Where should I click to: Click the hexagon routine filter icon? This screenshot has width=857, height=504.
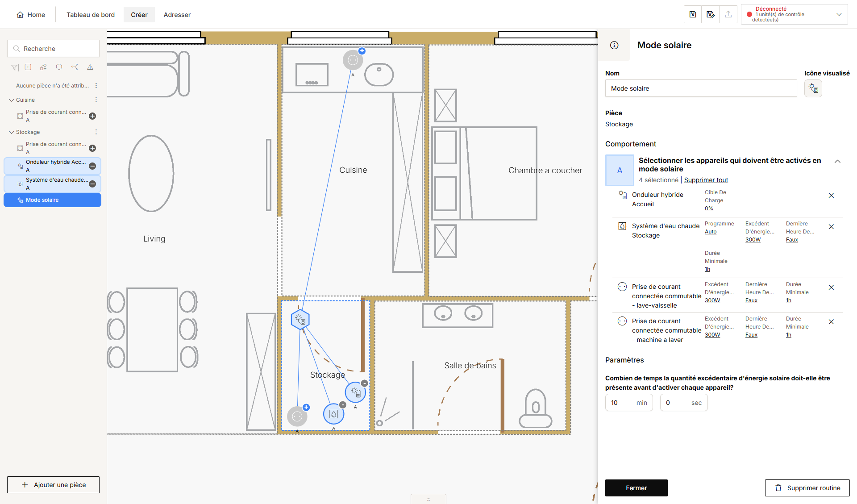[x=59, y=67]
